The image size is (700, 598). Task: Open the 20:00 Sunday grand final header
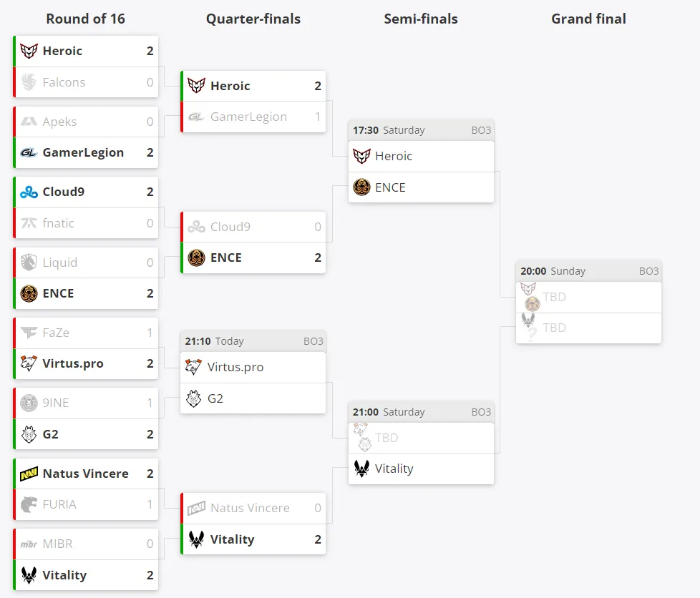coord(588,271)
